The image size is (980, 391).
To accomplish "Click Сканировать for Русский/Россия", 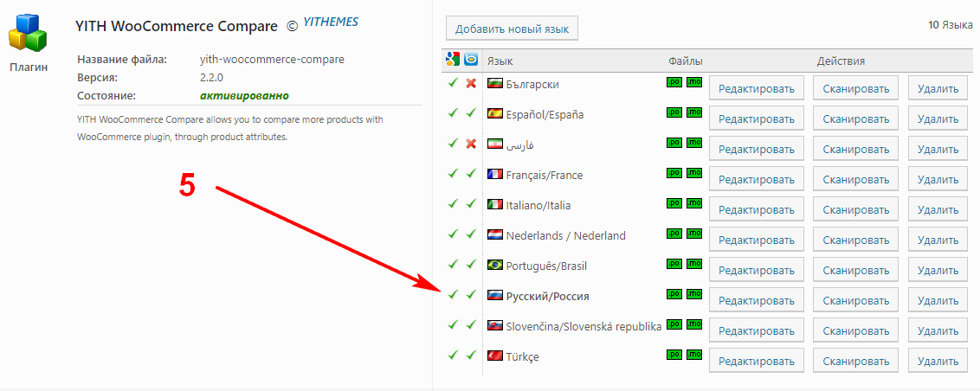I will 855,300.
